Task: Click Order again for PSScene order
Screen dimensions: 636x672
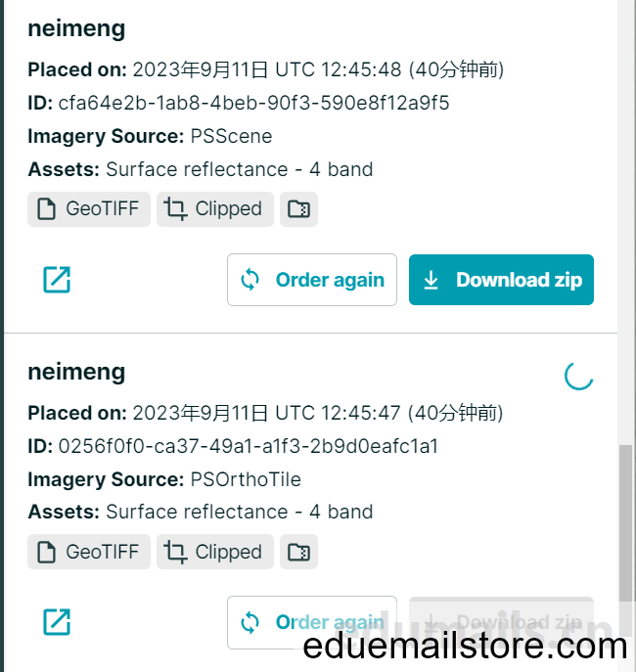Action: pyautogui.click(x=312, y=280)
